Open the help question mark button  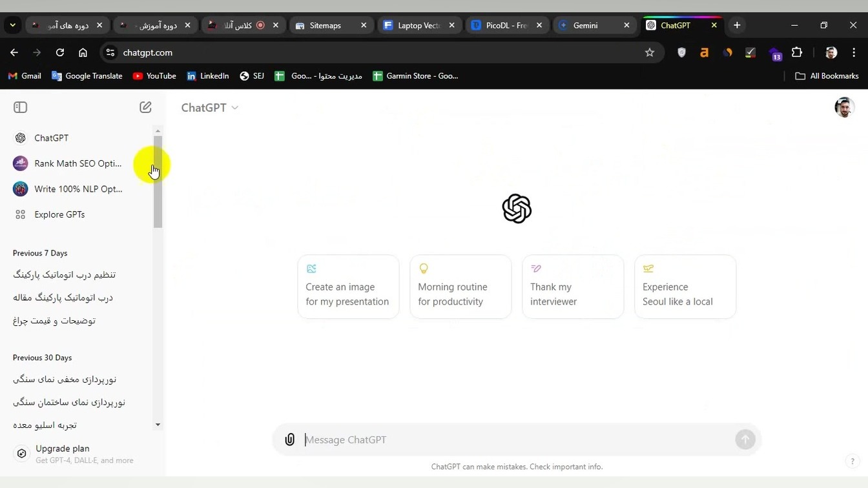click(x=852, y=461)
